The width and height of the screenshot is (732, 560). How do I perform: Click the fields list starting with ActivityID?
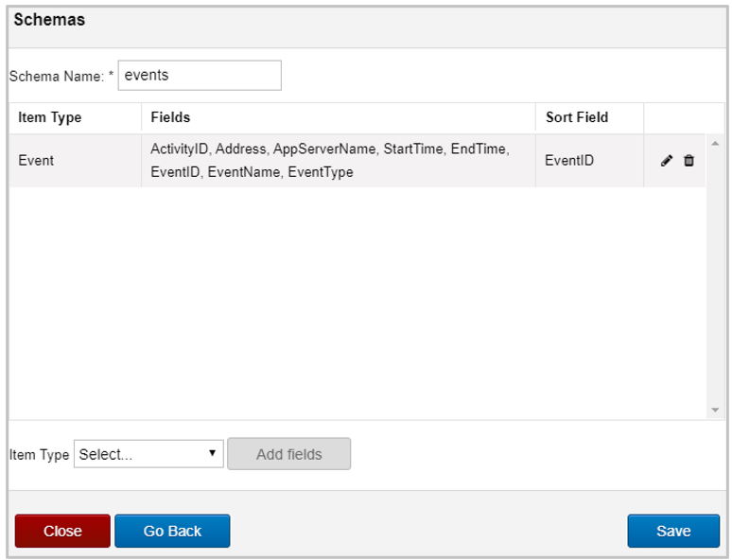[330, 161]
